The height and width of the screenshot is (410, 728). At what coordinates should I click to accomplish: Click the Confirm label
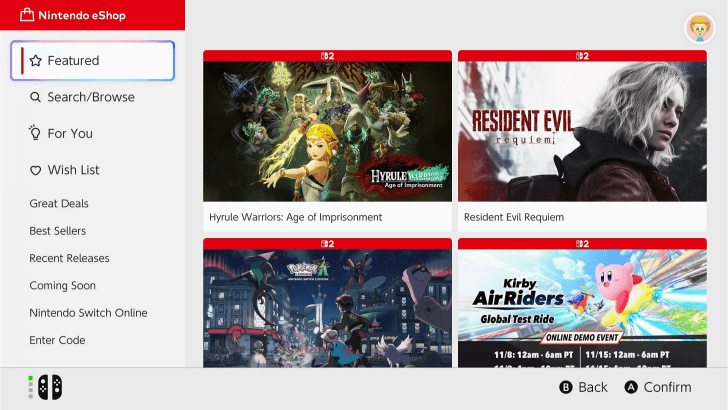667,387
